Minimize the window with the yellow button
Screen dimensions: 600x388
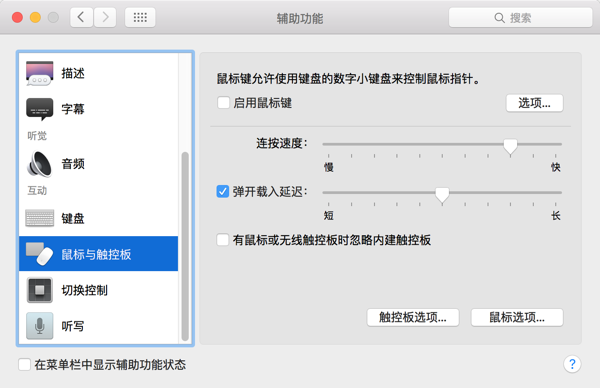[x=35, y=17]
